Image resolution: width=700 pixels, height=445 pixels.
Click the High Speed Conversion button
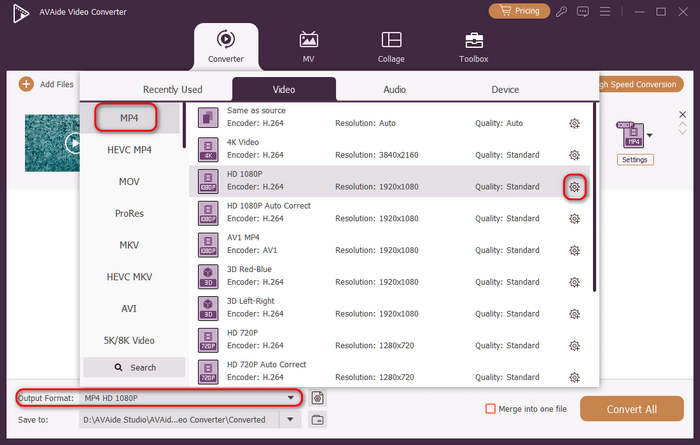641,84
